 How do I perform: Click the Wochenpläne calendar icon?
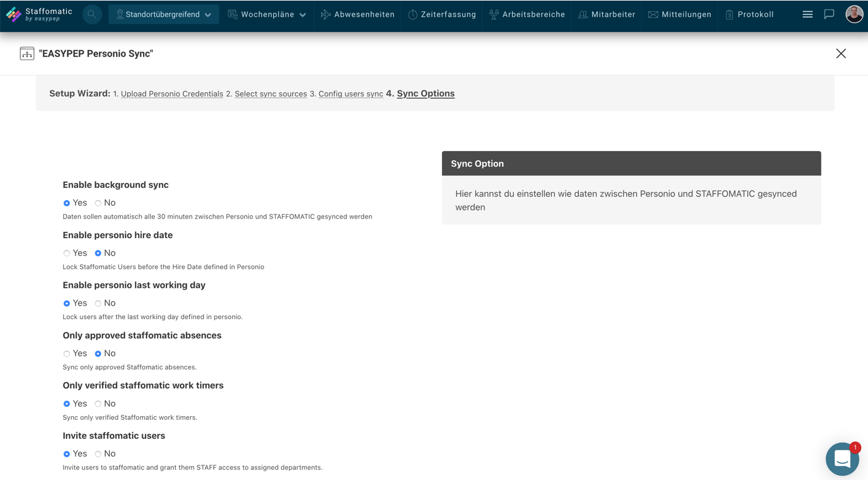coord(233,14)
